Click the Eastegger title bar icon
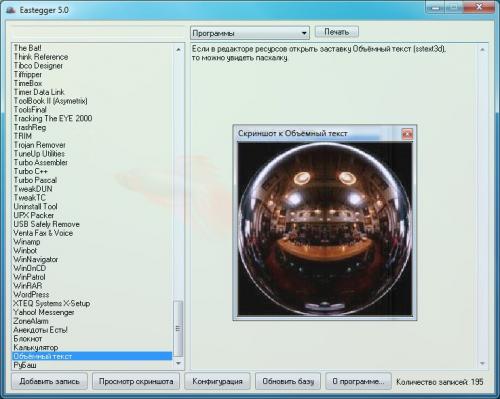The height and width of the screenshot is (399, 500). pos(11,10)
